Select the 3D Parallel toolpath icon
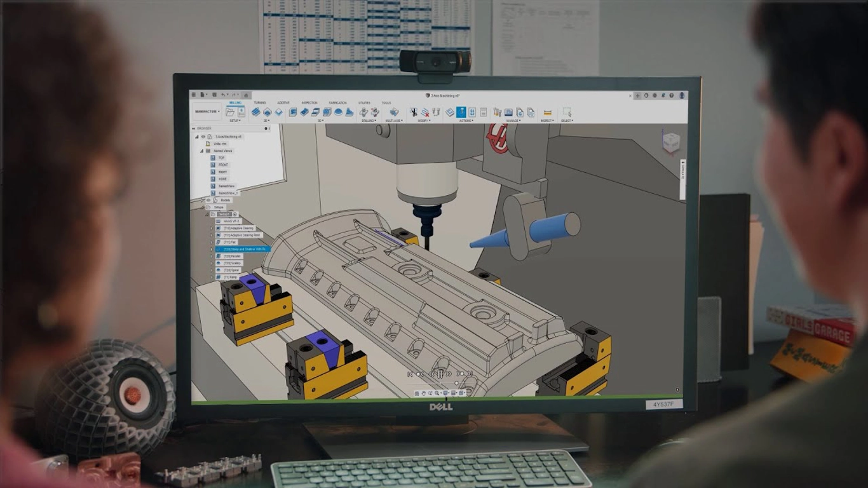This screenshot has height=488, width=868. tap(327, 112)
